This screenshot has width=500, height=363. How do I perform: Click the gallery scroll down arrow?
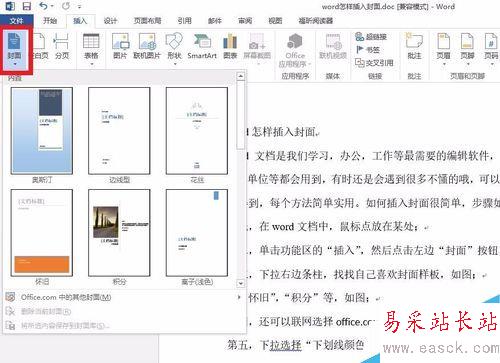tap(241, 284)
